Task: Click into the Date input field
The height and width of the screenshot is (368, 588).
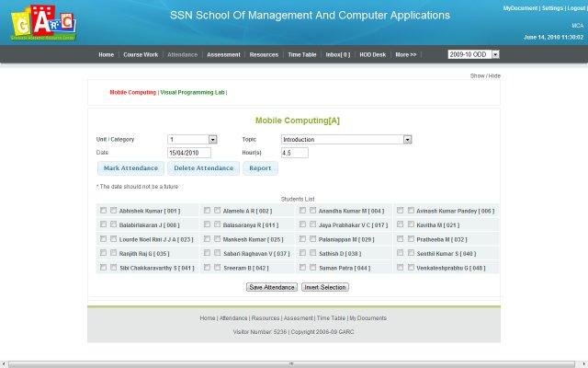Action: 190,153
